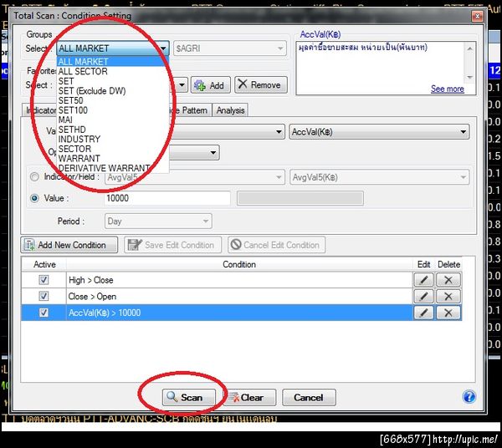Click the Add favorites button
Viewport: 502px width, 448px height.
[211, 85]
